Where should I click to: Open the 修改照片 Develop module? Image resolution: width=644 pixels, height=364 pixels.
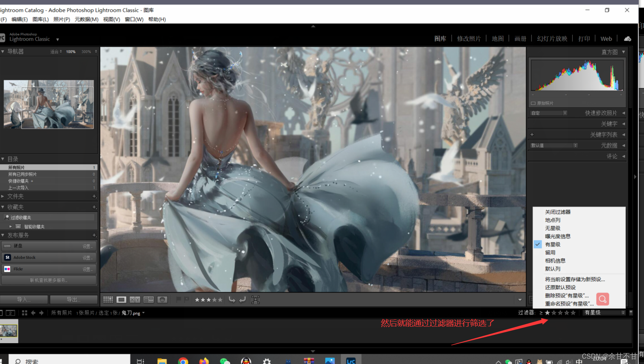tap(469, 39)
